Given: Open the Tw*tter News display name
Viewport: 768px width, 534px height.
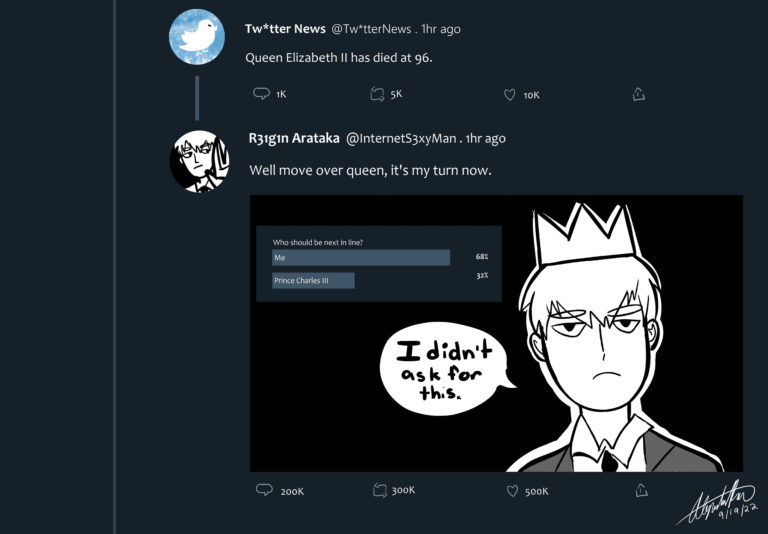Looking at the screenshot, I should [285, 29].
